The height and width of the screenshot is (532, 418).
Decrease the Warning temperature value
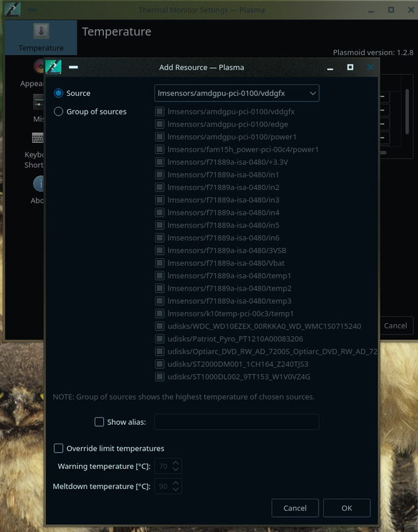pyautogui.click(x=176, y=469)
